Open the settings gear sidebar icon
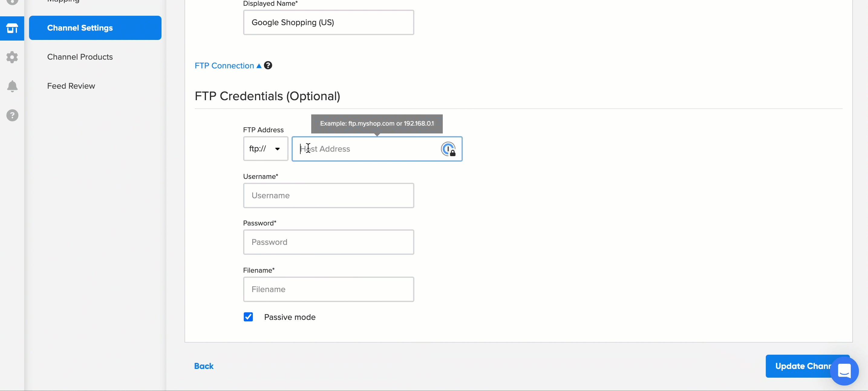Screen dimensions: 868x391 pyautogui.click(x=12, y=57)
